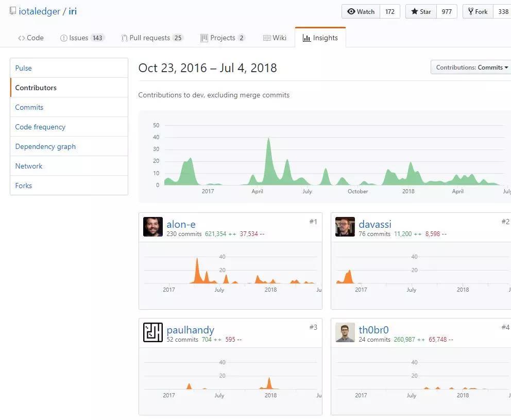This screenshot has height=420, width=511.
Task: Open iotaledger organization link
Action: (x=40, y=11)
